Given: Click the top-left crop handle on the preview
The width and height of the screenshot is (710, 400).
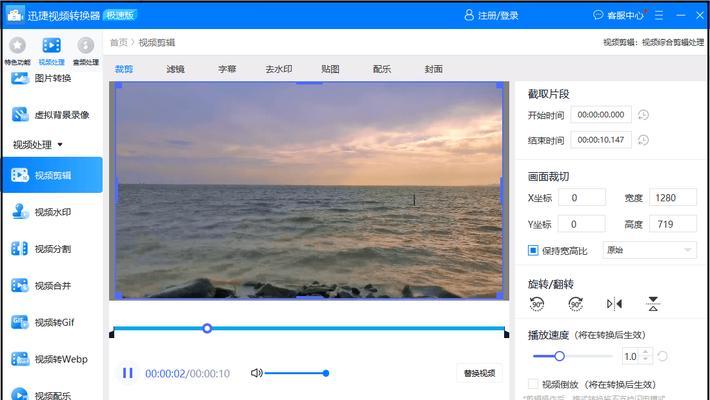Looking at the screenshot, I should click(119, 85).
